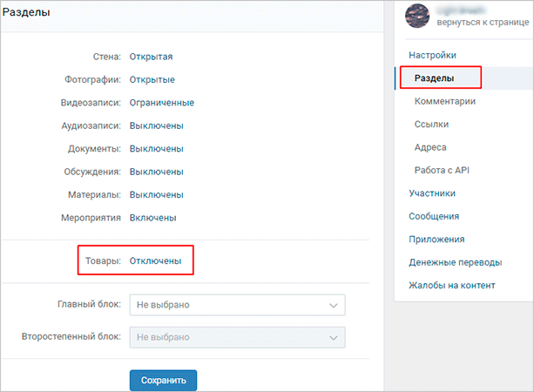Viewport: 534px width, 392px height.
Task: Click the Сохранить button
Action: 163,381
